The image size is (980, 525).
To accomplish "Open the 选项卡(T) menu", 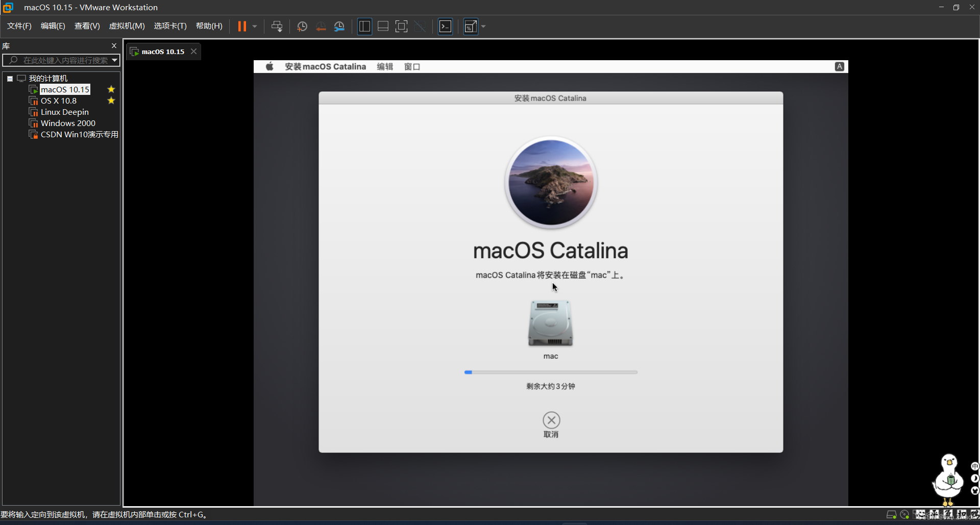I will point(170,26).
